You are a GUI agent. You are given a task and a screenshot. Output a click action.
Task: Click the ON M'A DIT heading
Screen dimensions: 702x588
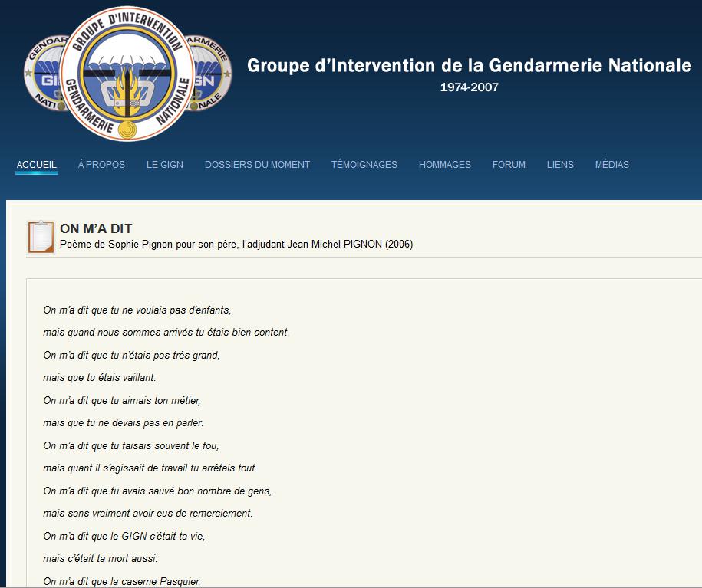pyautogui.click(x=96, y=228)
